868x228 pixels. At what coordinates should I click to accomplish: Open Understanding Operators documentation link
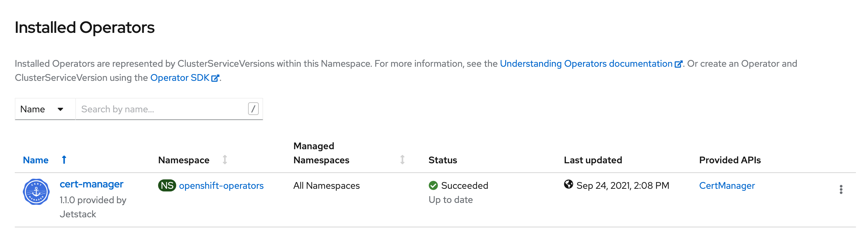(x=591, y=64)
